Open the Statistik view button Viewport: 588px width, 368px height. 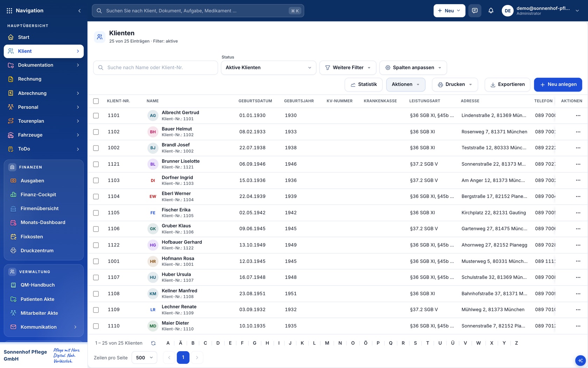(x=364, y=84)
